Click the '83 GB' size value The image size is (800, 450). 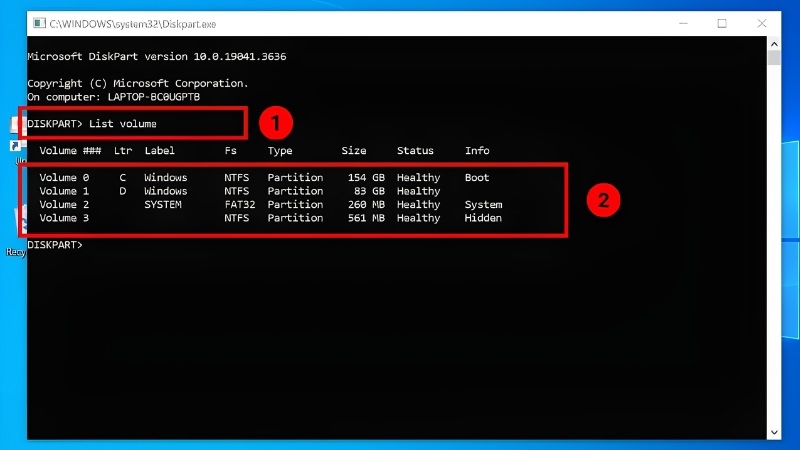pos(369,191)
